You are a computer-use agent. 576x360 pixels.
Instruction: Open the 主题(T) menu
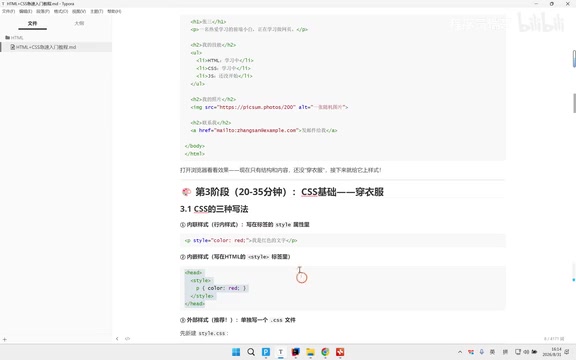97,11
